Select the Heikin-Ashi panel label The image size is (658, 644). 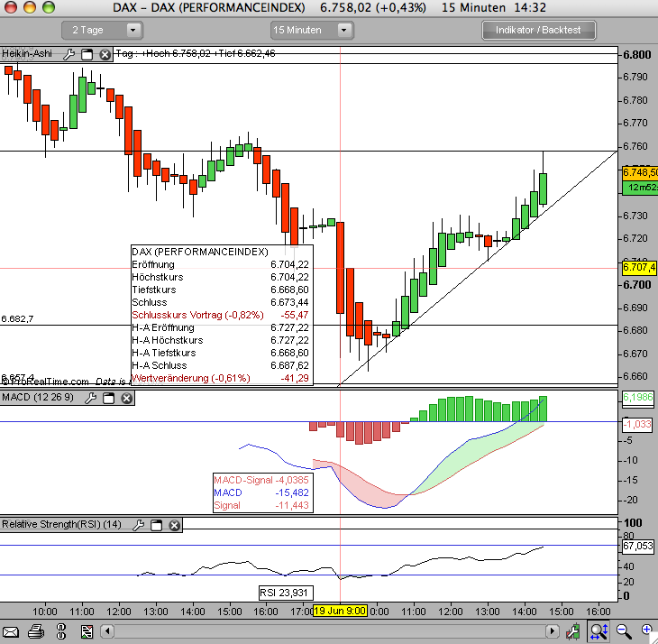click(27, 54)
